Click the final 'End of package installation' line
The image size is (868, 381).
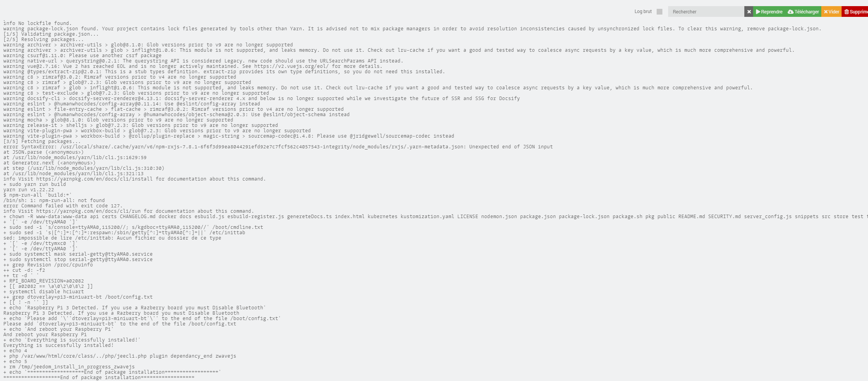coord(99,378)
